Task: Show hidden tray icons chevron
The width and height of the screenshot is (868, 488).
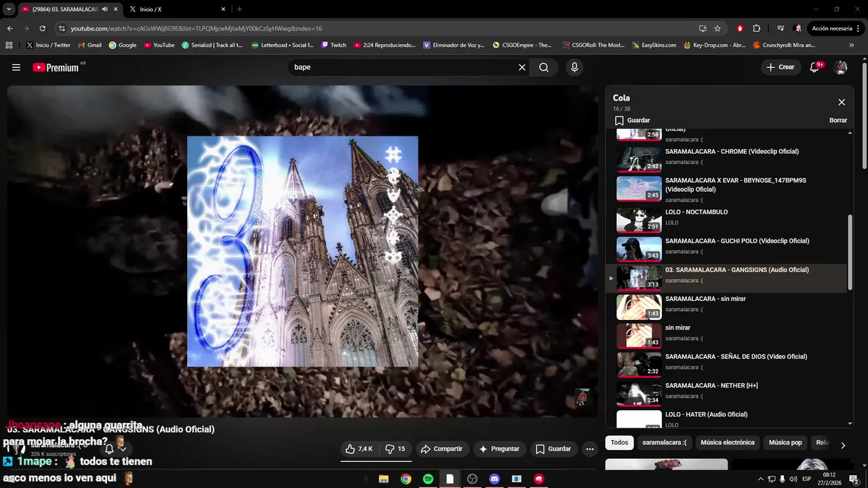Action: coord(760,479)
